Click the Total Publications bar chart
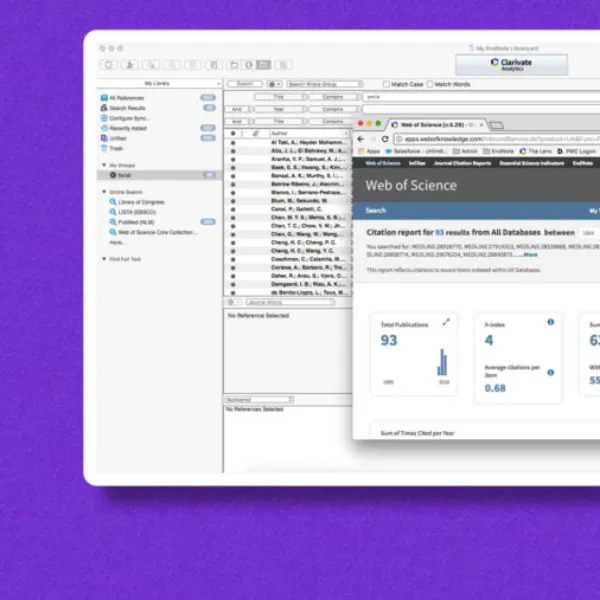Image resolution: width=600 pixels, height=600 pixels. coord(442,362)
